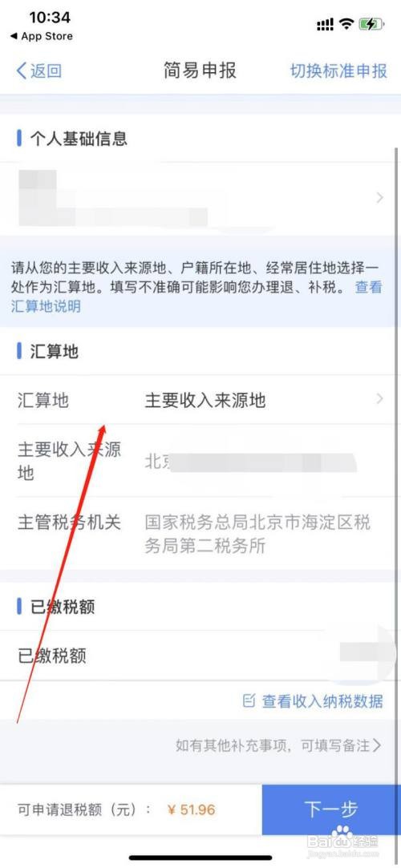Viewport: 401px width, 868px height.
Task: Tap 主管税务机关 tax office field
Action: tap(257, 535)
